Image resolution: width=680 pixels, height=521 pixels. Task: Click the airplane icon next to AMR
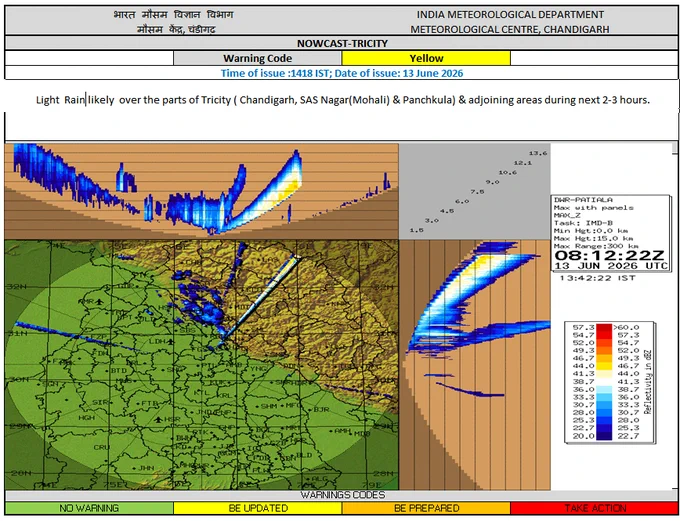[x=100, y=301]
